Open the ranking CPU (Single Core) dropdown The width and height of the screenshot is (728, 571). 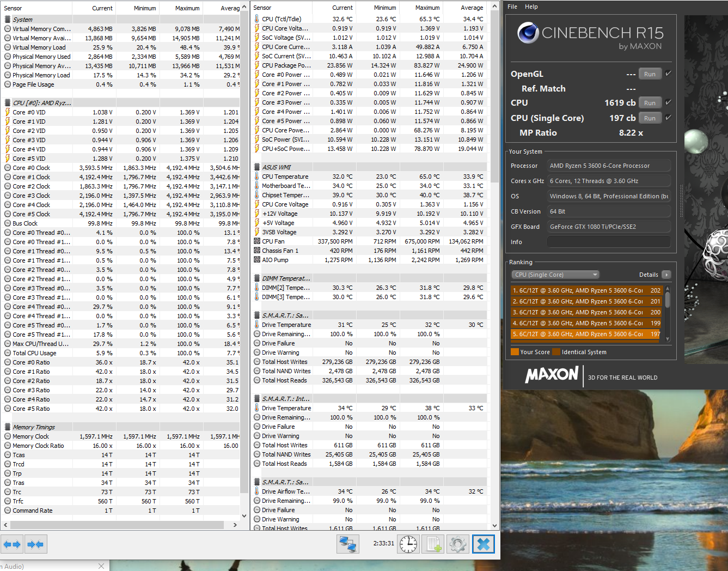coord(555,275)
